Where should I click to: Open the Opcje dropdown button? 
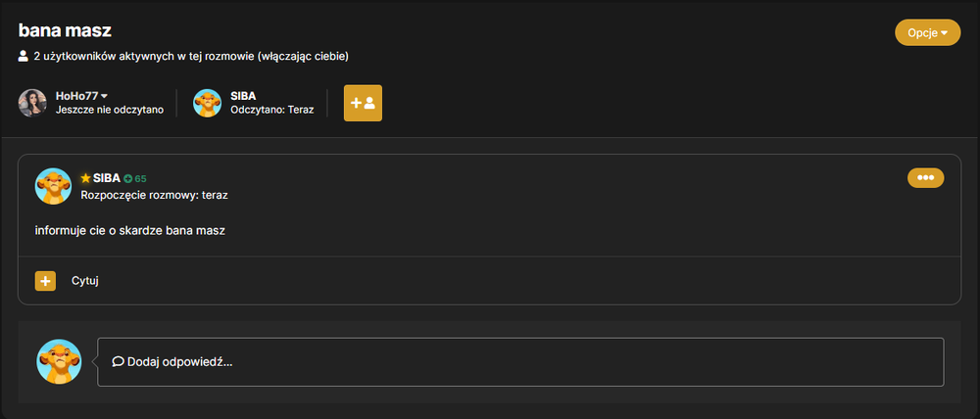point(927,32)
